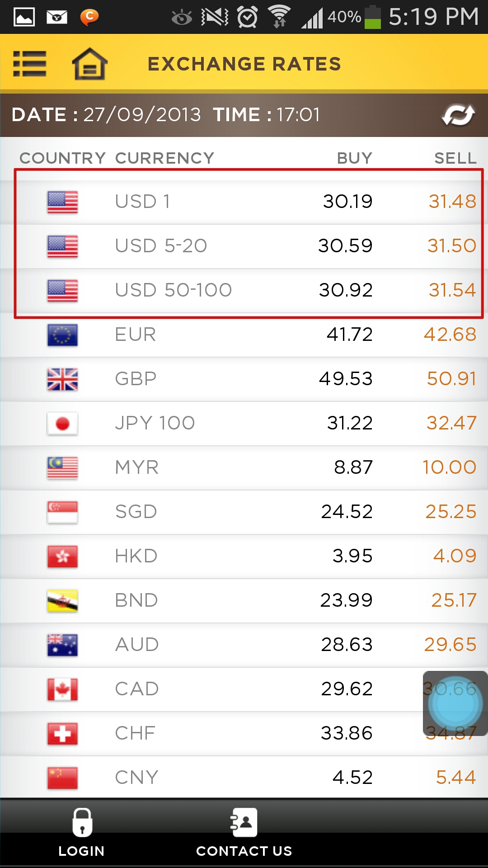Open the hamburger menu icon
Screen dimensions: 488x868
click(30, 64)
